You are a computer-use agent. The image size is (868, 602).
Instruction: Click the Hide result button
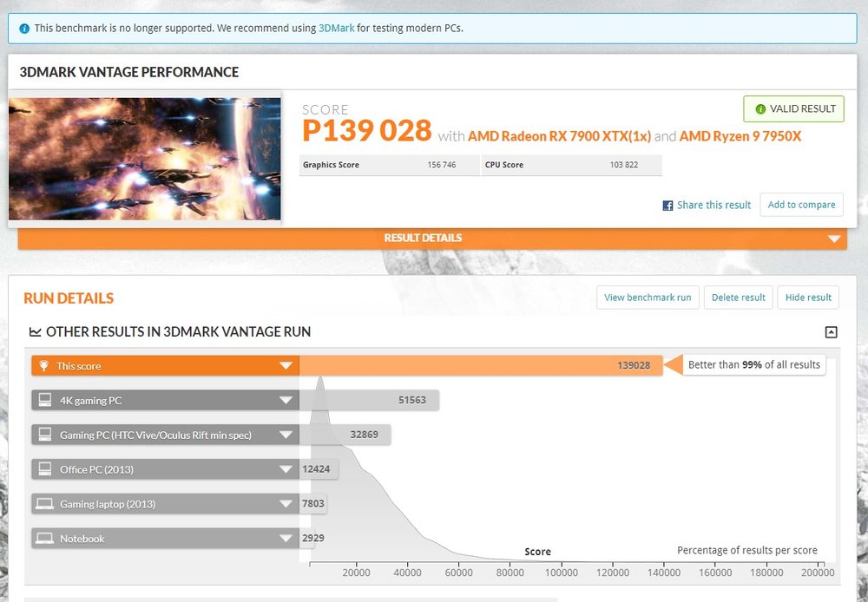click(808, 298)
